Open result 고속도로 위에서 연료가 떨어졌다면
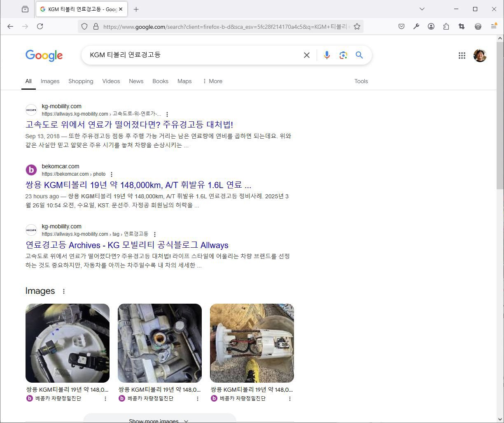This screenshot has height=423, width=504. [129, 125]
